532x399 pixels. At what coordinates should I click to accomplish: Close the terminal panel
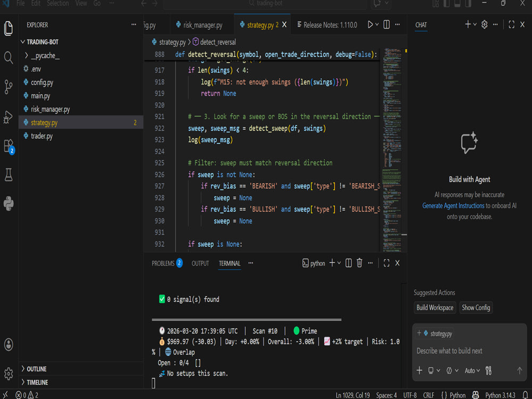(x=397, y=263)
